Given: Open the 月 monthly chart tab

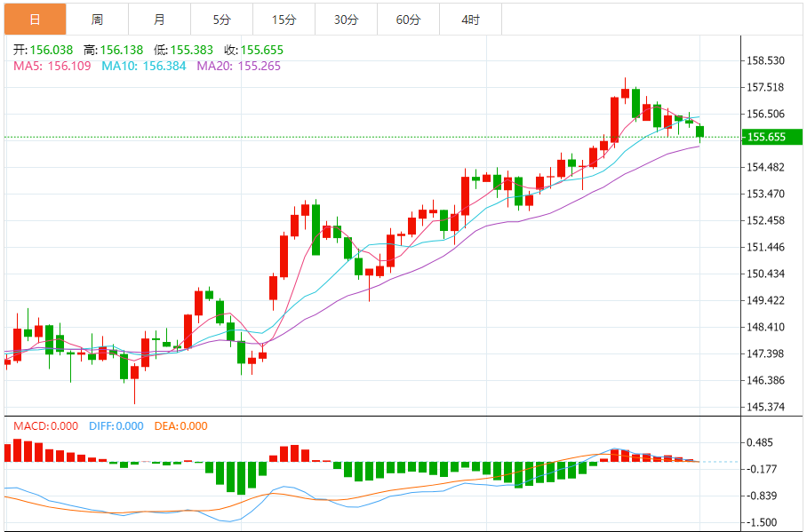Looking at the screenshot, I should click(159, 19).
